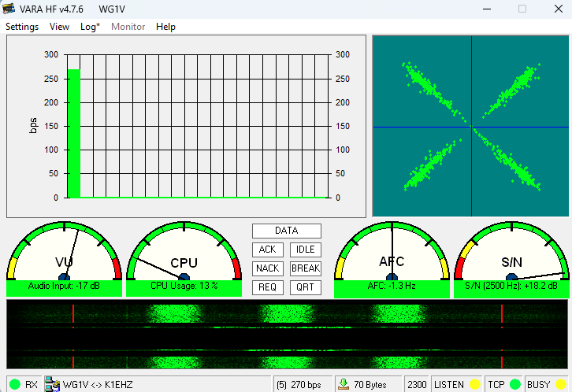Click the green RX status indicator
572x392 pixels.
(15, 385)
